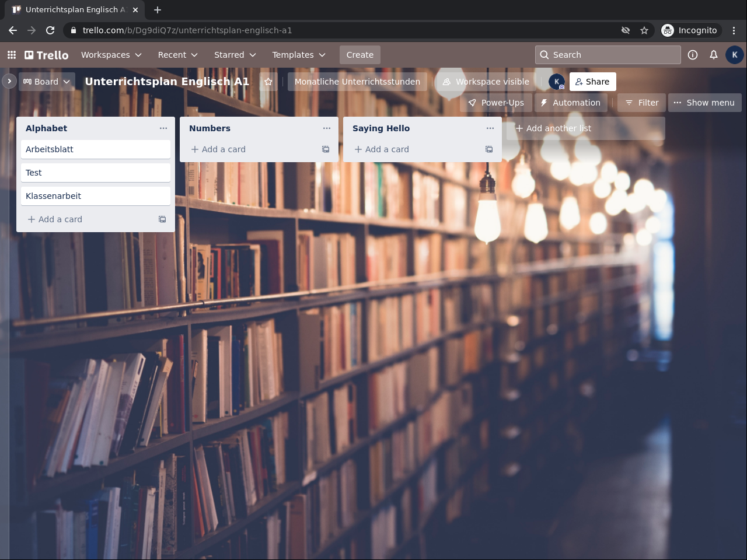Create card from template in Numbers list

326,149
